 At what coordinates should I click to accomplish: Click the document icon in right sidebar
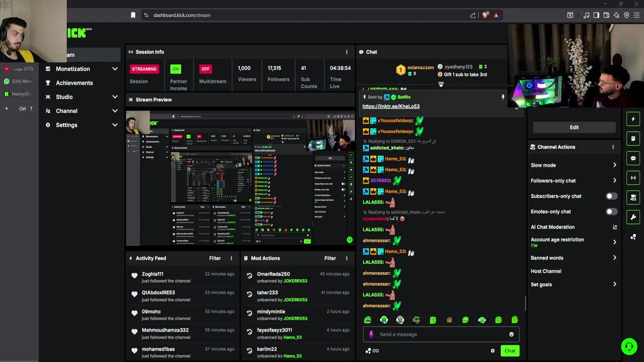coord(633,139)
